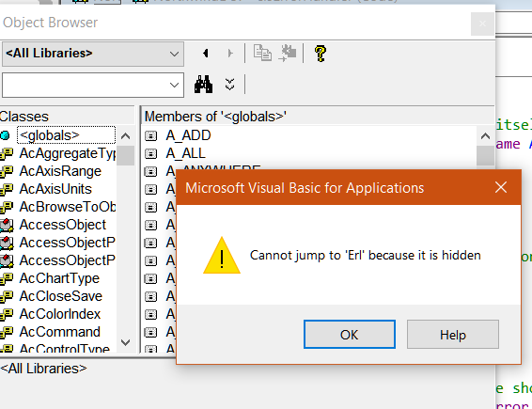Close the Microsoft Visual Basic warning dialog
The height and width of the screenshot is (409, 532).
click(501, 187)
